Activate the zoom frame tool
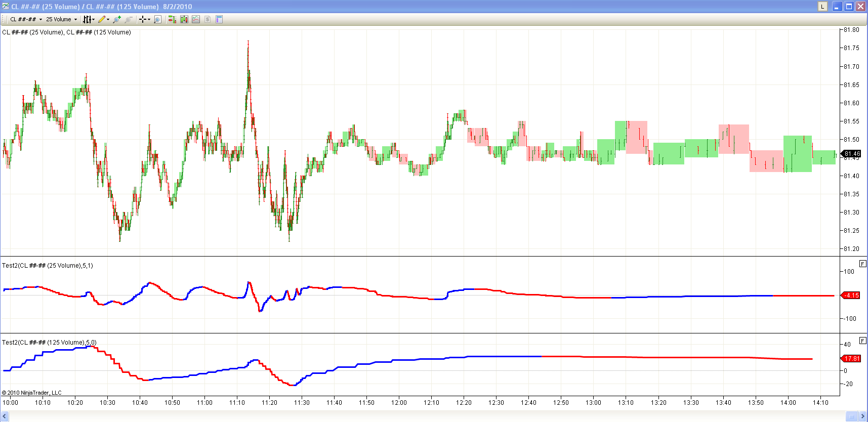 coord(157,19)
